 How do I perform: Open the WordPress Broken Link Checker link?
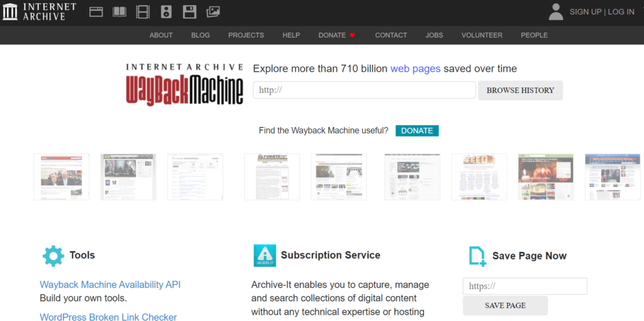(108, 317)
